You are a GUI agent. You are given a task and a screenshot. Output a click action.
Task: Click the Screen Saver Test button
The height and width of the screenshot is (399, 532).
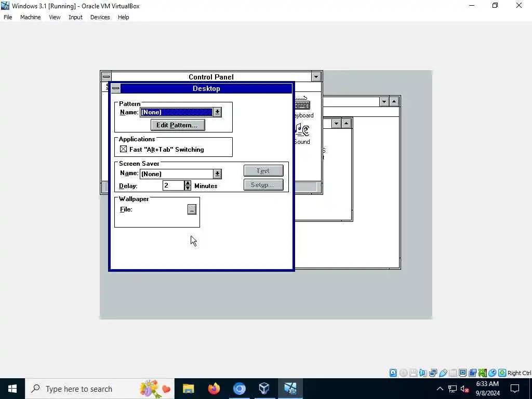263,170
